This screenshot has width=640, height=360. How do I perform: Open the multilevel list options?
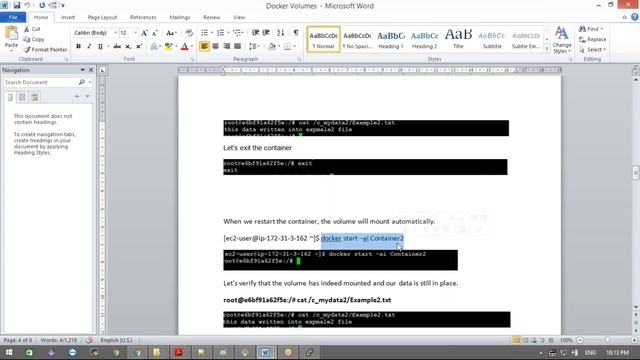(237, 33)
